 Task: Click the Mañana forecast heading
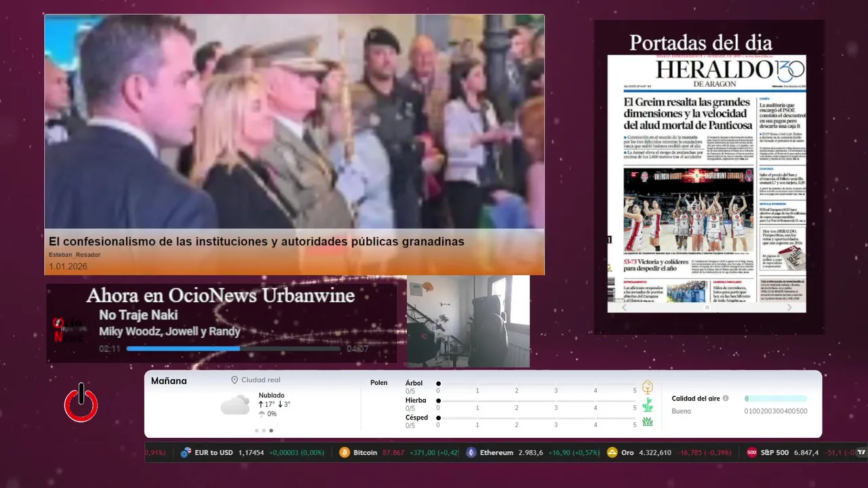coord(169,381)
